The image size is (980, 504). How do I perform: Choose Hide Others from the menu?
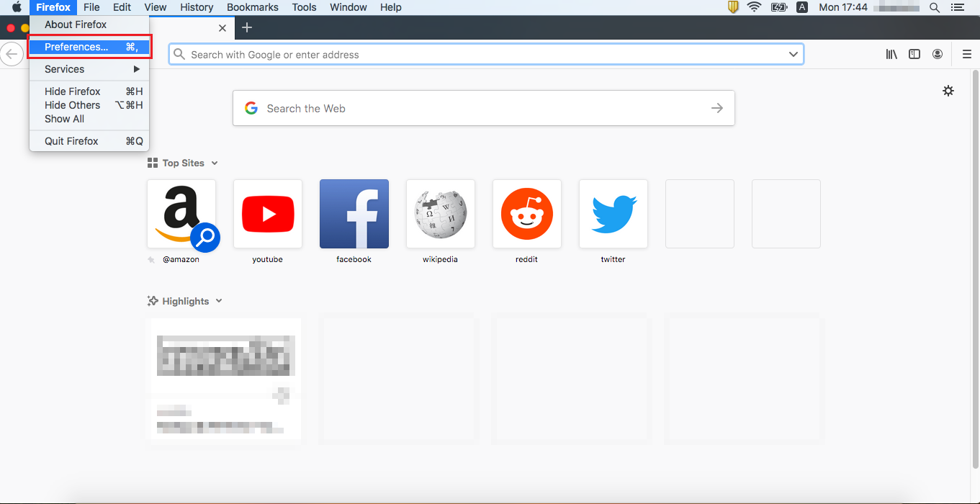coord(72,105)
